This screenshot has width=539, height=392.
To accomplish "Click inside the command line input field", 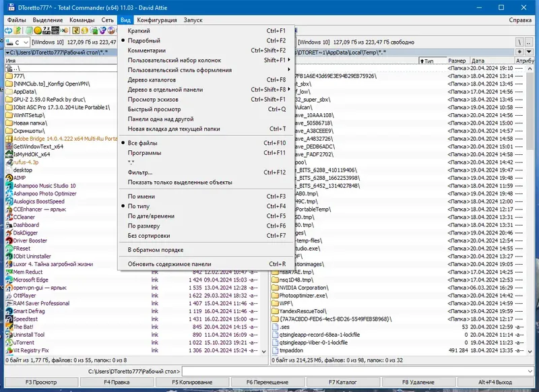I will [337, 370].
